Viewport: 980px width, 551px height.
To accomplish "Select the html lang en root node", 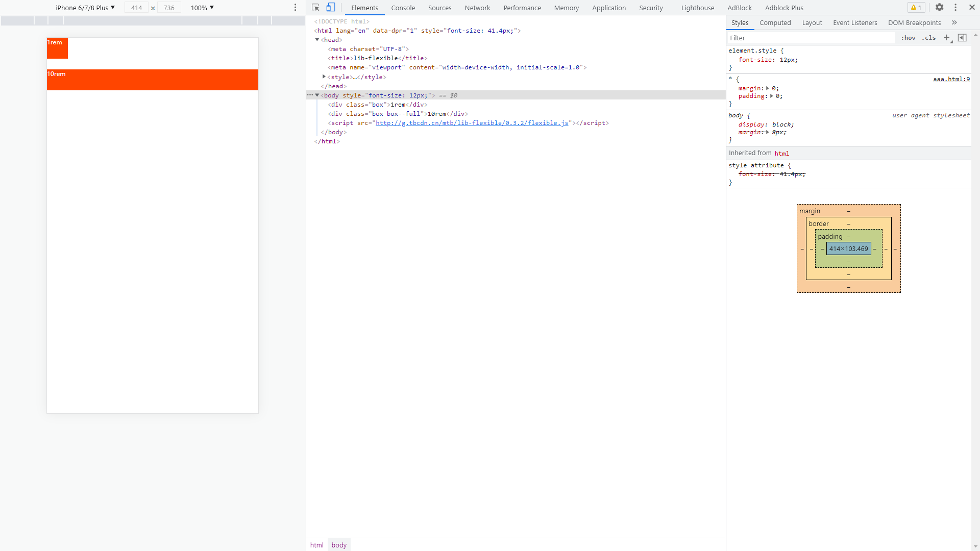I will 417,31.
